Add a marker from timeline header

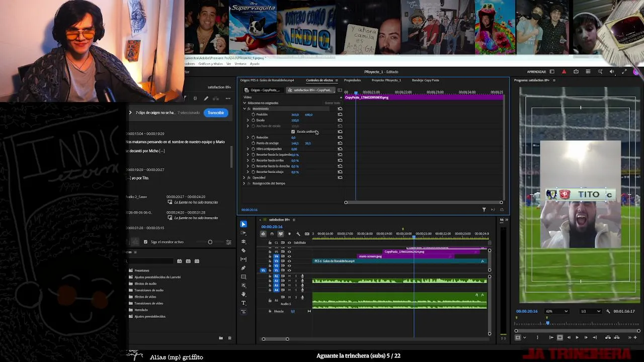tap(289, 234)
